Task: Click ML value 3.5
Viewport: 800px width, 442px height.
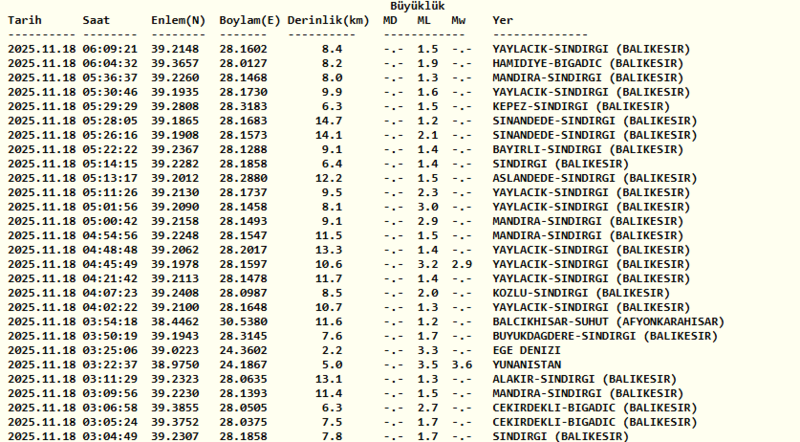Action: pyautogui.click(x=428, y=364)
